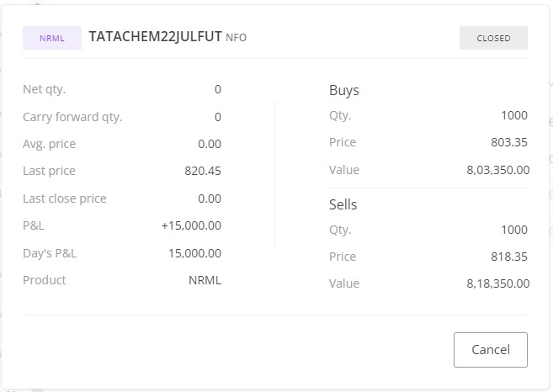Click the Day's P&L value
Screen dimensions: 553x392
194,253
